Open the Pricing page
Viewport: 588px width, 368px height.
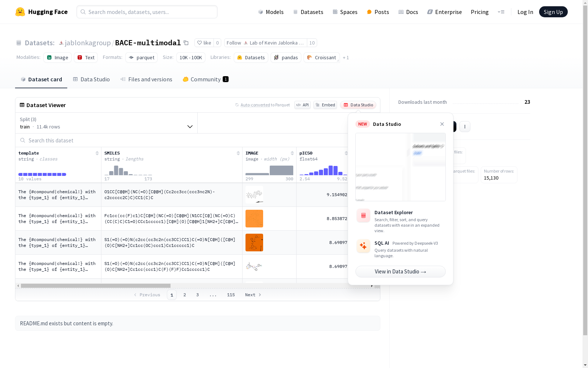(x=480, y=12)
